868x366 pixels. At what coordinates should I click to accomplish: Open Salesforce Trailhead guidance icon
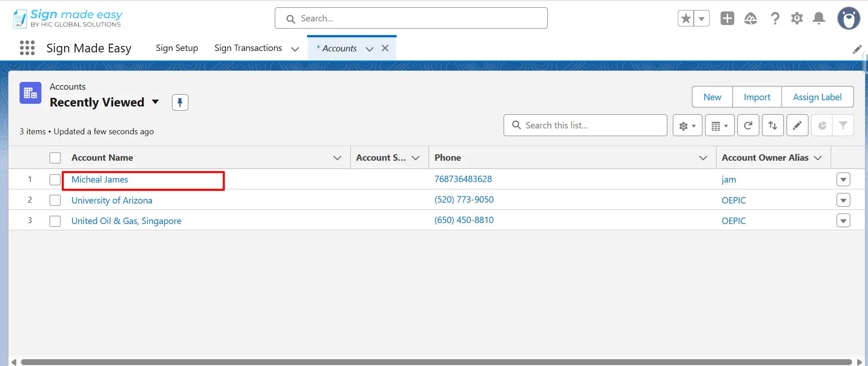(x=751, y=18)
